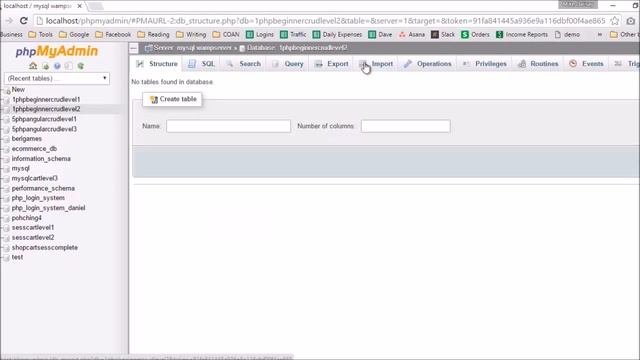This screenshot has width=640, height=360.
Task: Open database 1phpbeginnercrudlevel1
Action: tap(46, 99)
